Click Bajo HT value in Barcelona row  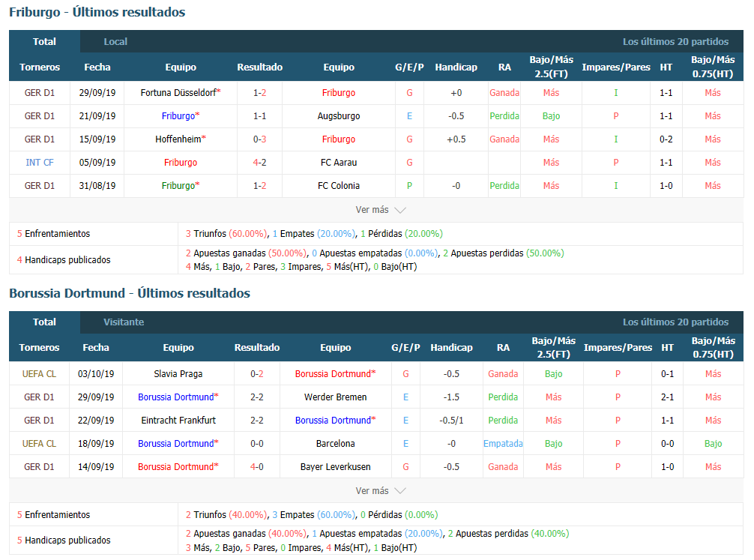tap(713, 444)
